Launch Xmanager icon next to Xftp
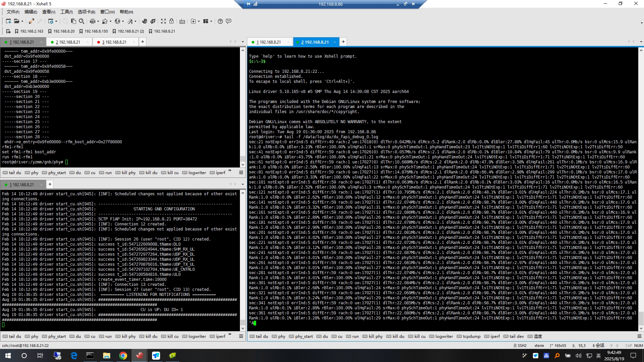Viewport: 644px width, 362px height. tap(153, 21)
